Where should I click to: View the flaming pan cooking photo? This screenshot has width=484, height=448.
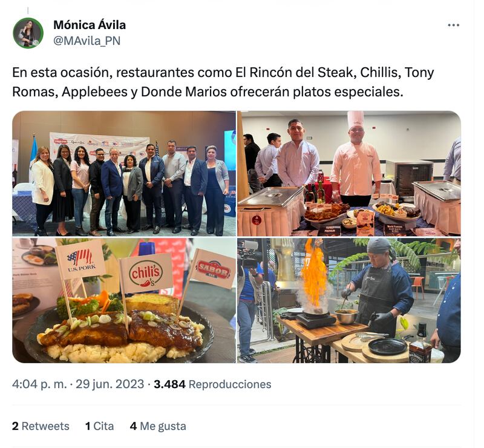349,300
